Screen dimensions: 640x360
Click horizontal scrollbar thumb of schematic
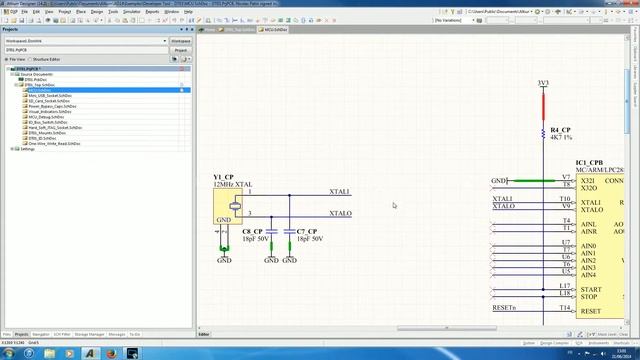click(447, 328)
